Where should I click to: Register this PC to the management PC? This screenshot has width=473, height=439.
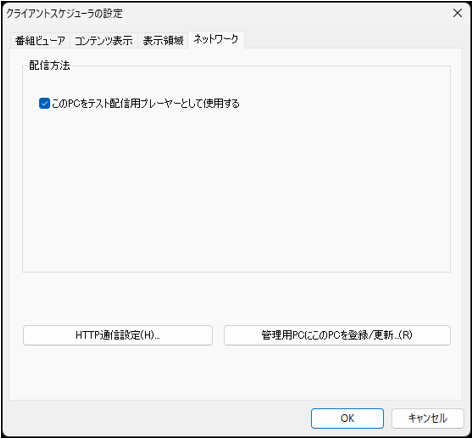[x=337, y=335]
